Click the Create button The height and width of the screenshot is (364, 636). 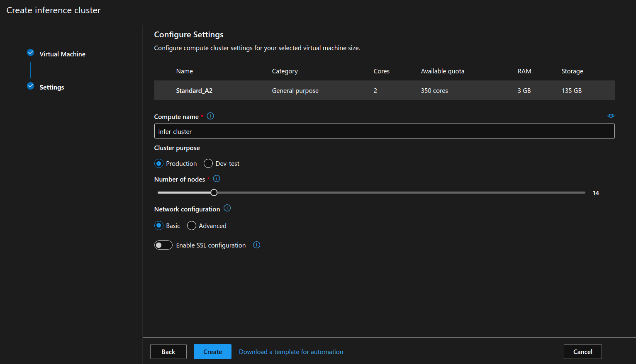pyautogui.click(x=212, y=351)
